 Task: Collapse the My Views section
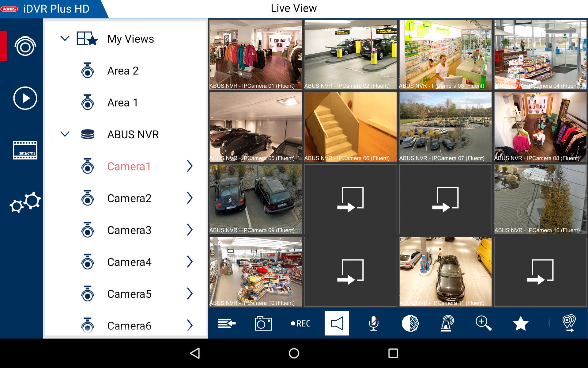(x=65, y=39)
